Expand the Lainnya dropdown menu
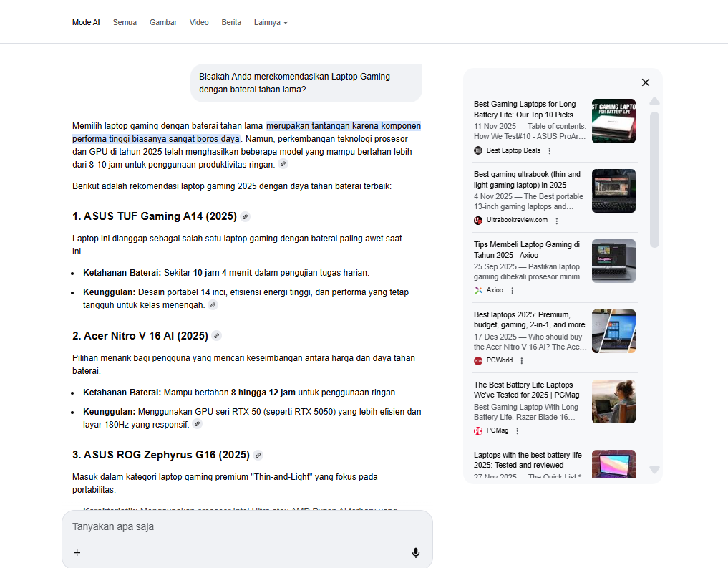The width and height of the screenshot is (728, 568). [271, 23]
